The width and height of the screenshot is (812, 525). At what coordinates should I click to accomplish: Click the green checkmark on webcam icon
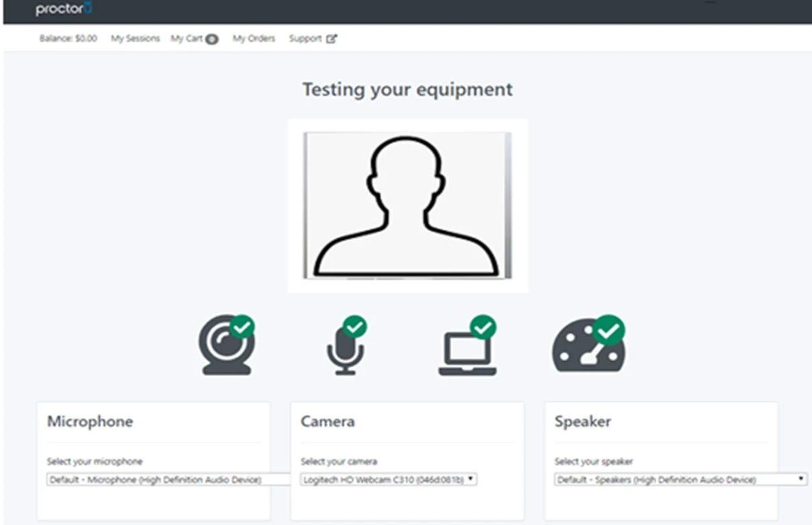pyautogui.click(x=242, y=327)
